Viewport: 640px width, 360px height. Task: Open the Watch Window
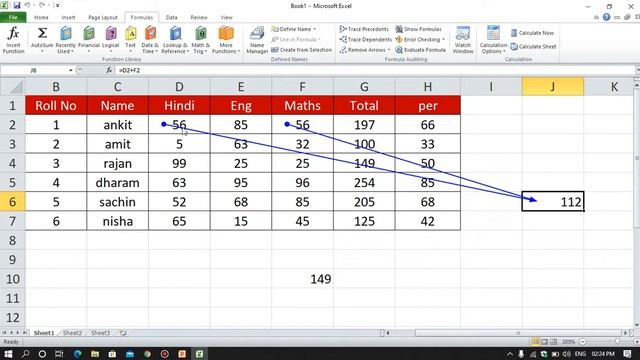coord(463,40)
